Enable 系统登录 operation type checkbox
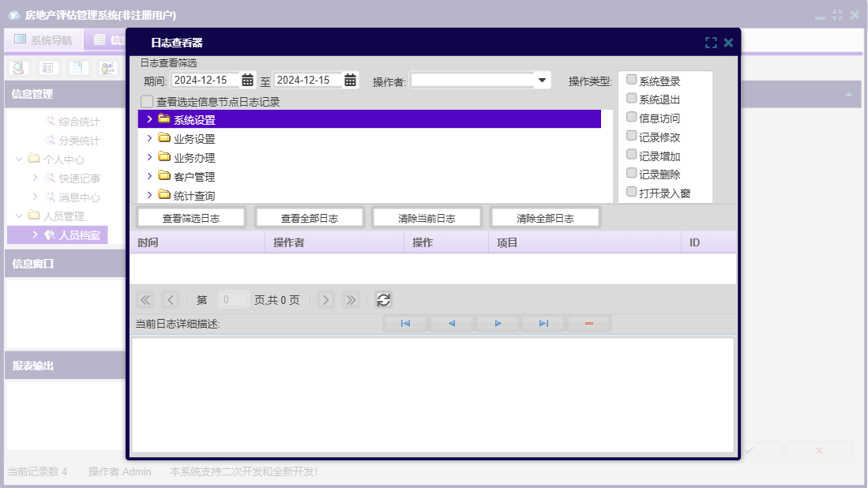This screenshot has height=488, width=868. pos(632,80)
